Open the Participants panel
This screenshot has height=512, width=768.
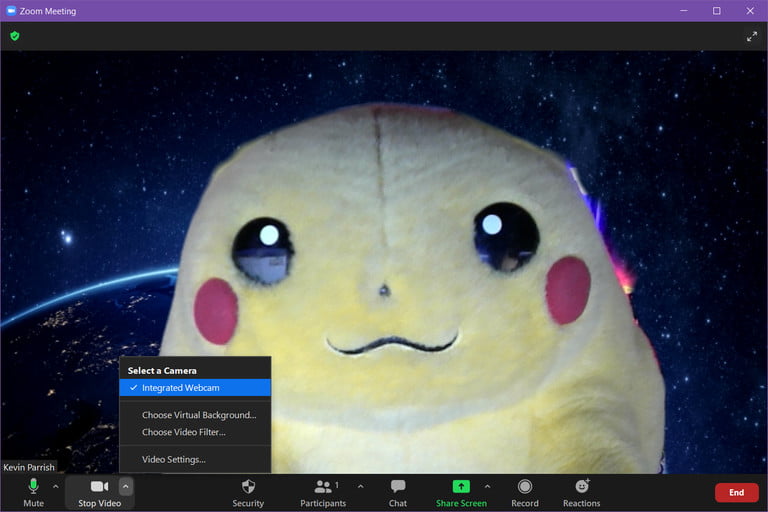click(323, 491)
